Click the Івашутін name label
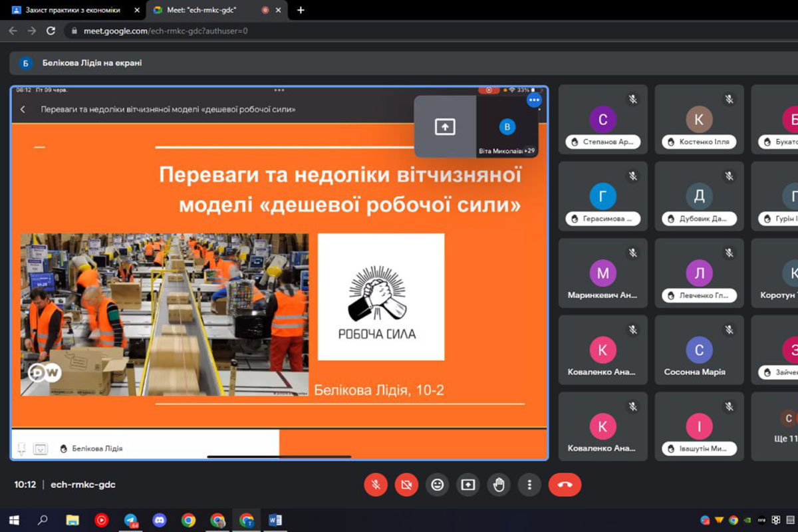 click(x=699, y=449)
